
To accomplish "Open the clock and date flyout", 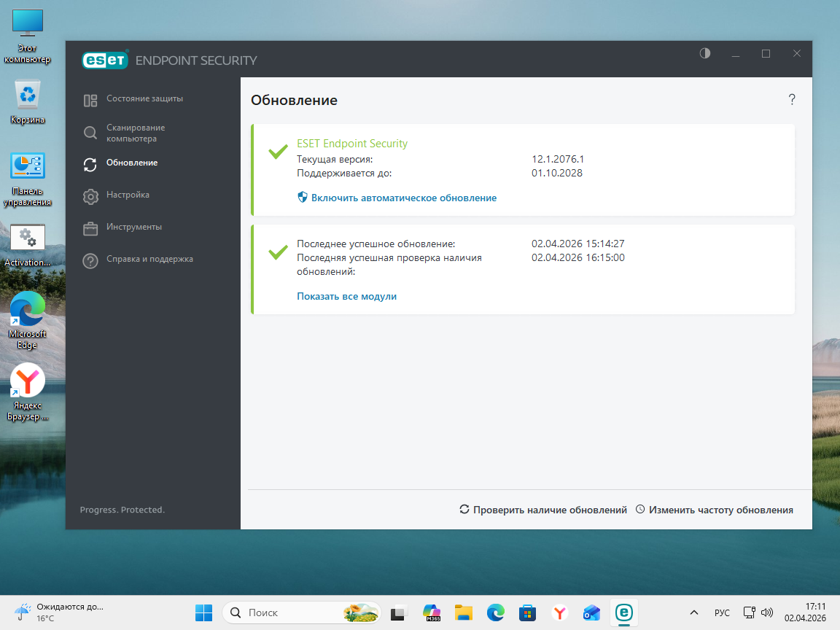I will point(805,612).
